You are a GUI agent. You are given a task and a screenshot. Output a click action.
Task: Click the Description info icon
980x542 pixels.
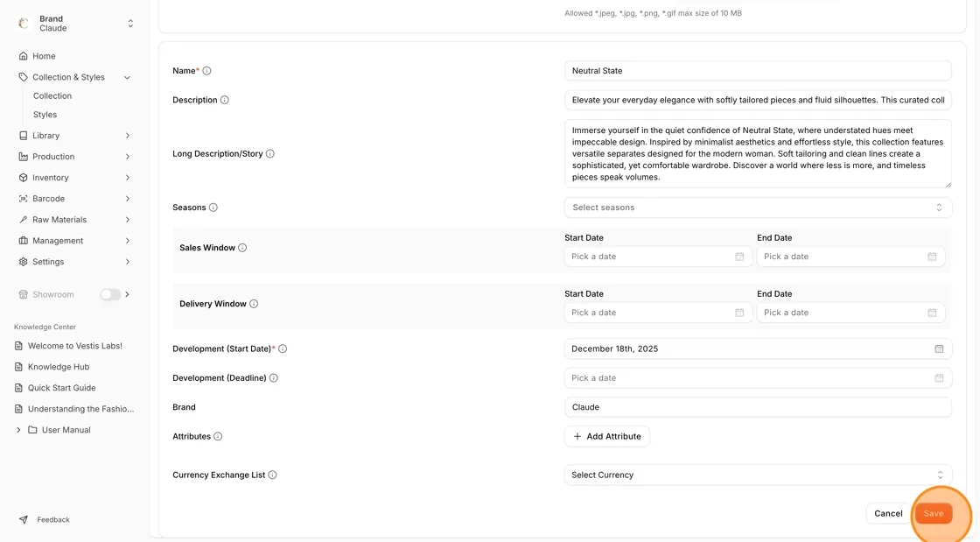(x=224, y=100)
